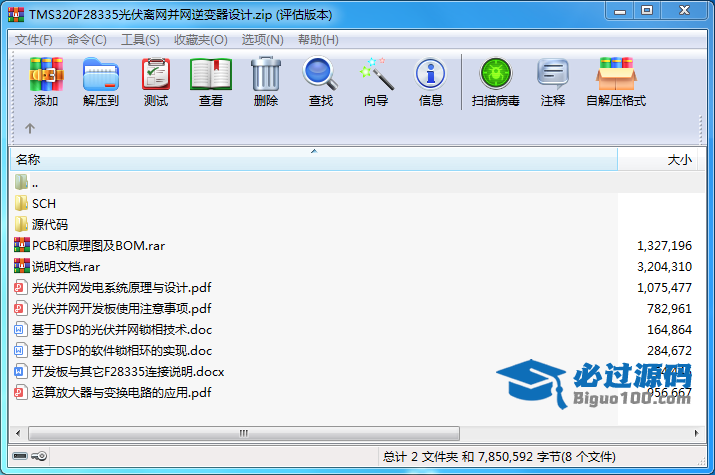715x475 pixels.
Task: Click the status bar key password icon
Action: (x=39, y=456)
